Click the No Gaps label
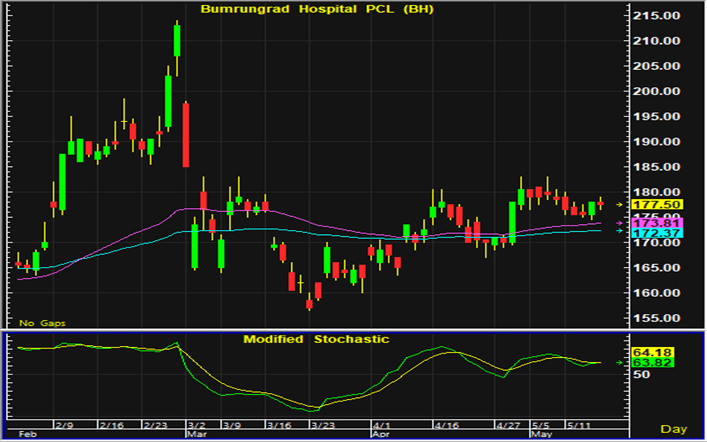This screenshot has width=707, height=442. (x=42, y=323)
